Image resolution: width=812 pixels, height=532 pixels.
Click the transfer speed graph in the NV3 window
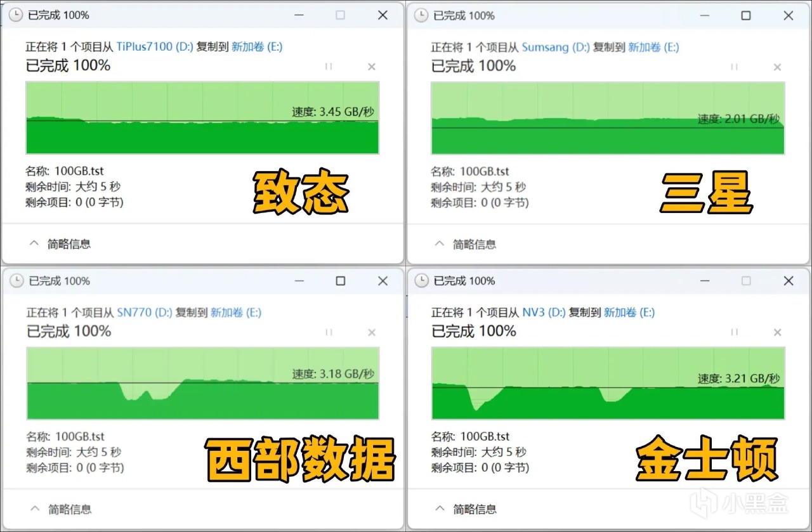608,383
